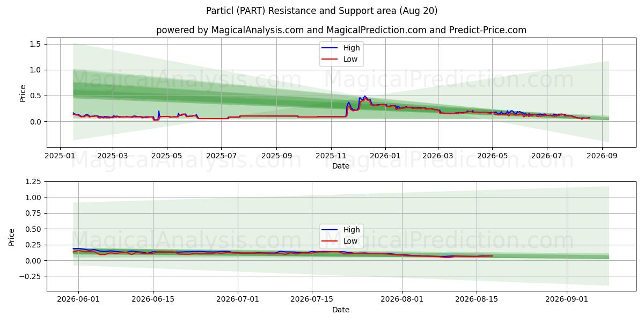Click the '2026-09-01' label in bottom chart
The width and height of the screenshot is (644, 322).
(567, 299)
